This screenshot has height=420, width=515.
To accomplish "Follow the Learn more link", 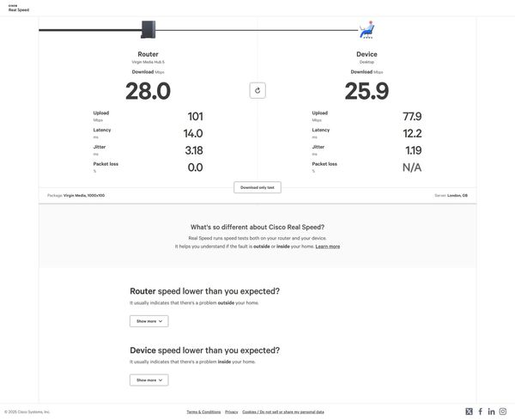I will click(x=328, y=247).
